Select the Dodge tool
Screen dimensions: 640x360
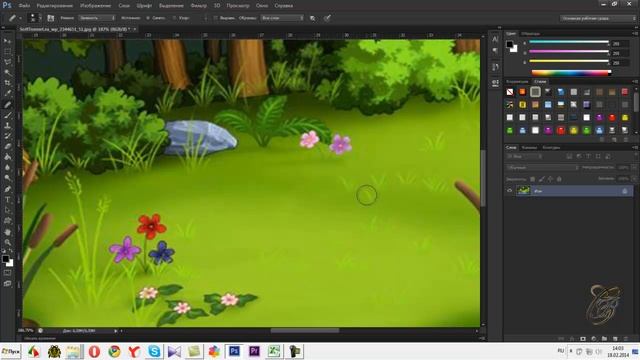coord(7,178)
